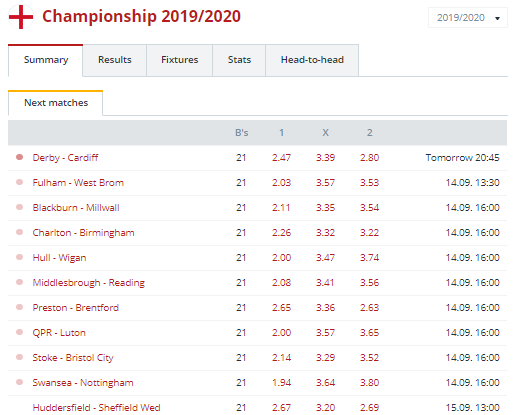Click Reading away odds 3.56
The image size is (513, 415).
[x=369, y=283]
